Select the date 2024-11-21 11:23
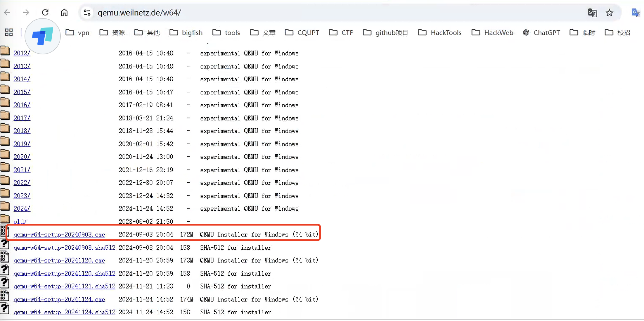The image size is (644, 321). (146, 286)
